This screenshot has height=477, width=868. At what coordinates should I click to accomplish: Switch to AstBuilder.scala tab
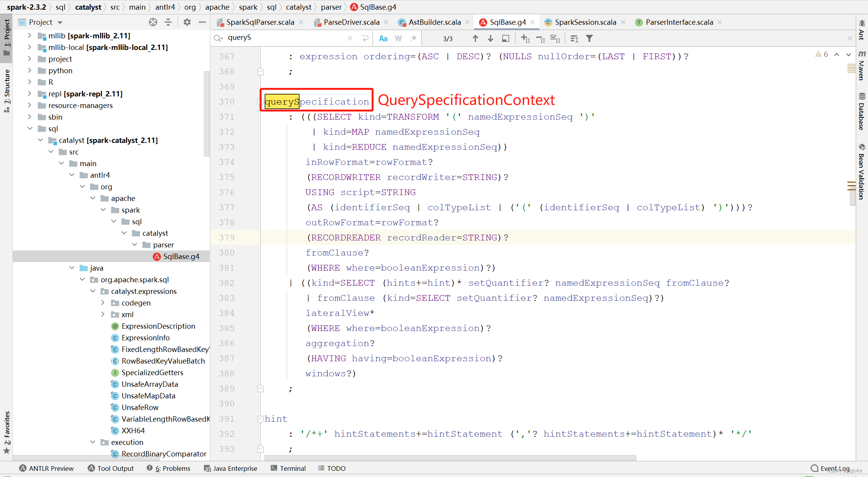tap(434, 22)
